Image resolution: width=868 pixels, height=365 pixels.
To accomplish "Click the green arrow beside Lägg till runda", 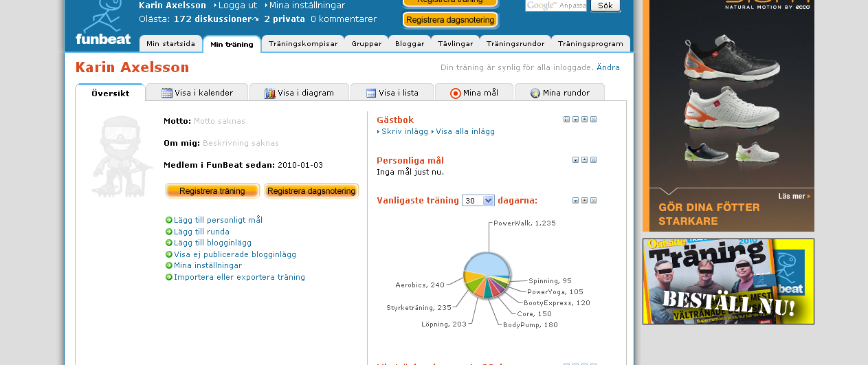I will point(169,232).
